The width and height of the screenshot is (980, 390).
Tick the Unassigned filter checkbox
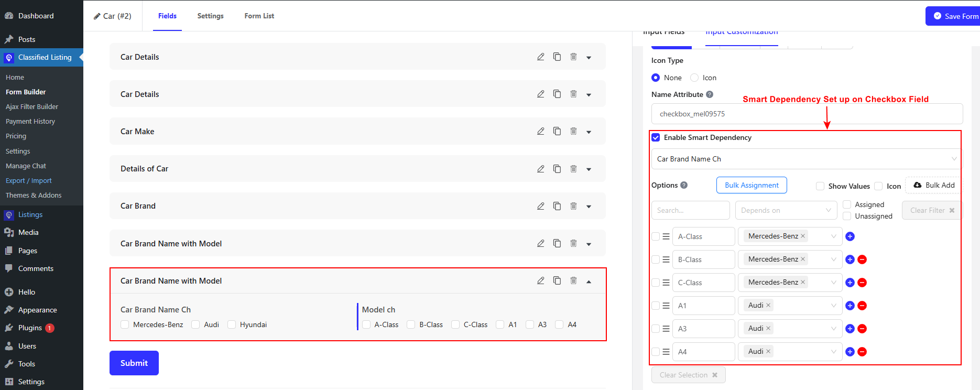coord(847,216)
